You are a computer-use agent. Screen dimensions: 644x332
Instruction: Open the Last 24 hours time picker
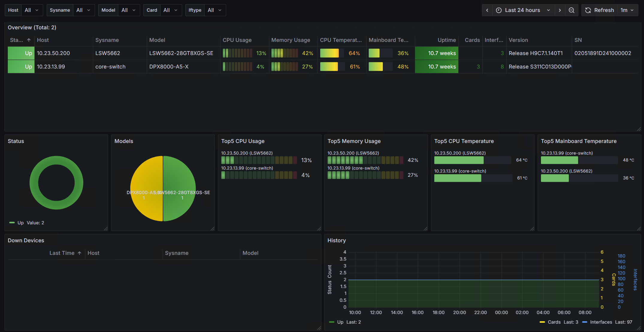pyautogui.click(x=523, y=10)
